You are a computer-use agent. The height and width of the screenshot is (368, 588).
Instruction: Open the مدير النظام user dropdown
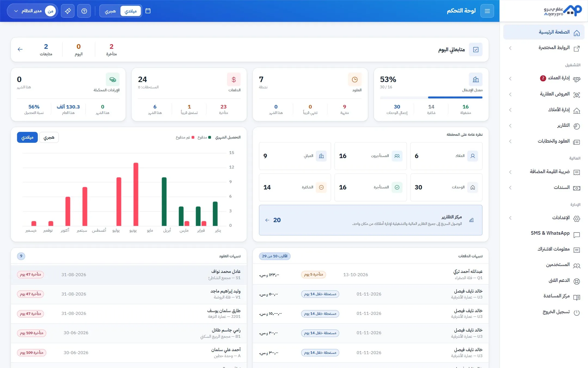tap(32, 11)
